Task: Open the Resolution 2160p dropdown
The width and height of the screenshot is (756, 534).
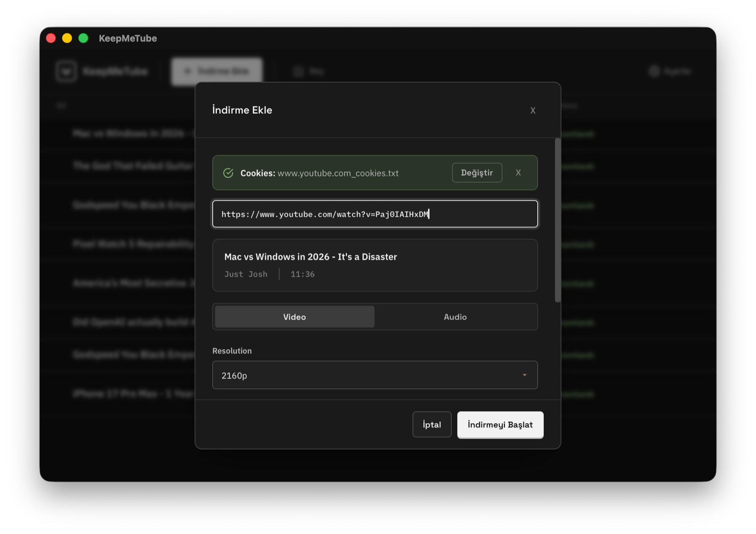Action: (x=375, y=375)
